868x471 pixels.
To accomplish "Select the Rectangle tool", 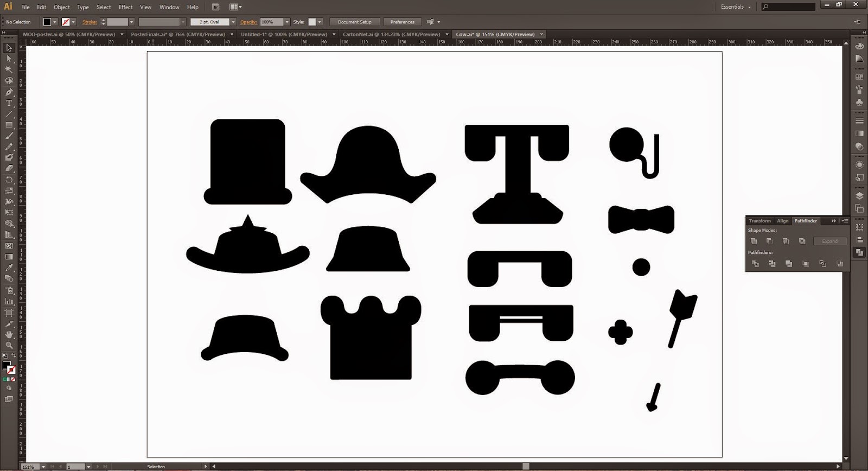I will tap(9, 125).
